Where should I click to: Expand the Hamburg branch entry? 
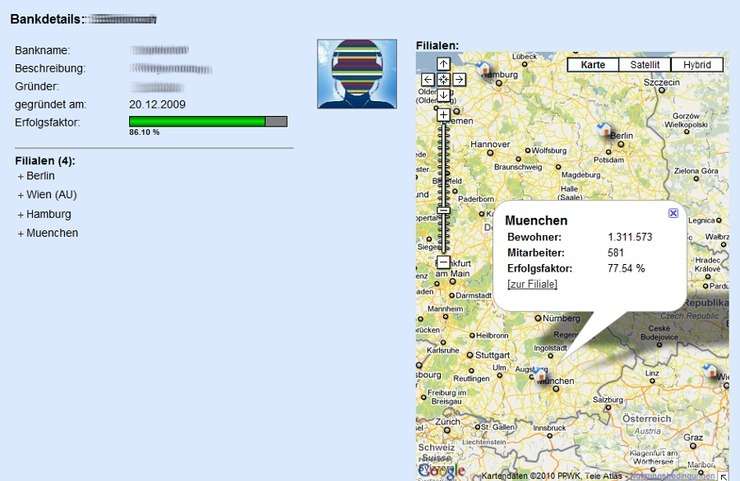click(x=44, y=214)
